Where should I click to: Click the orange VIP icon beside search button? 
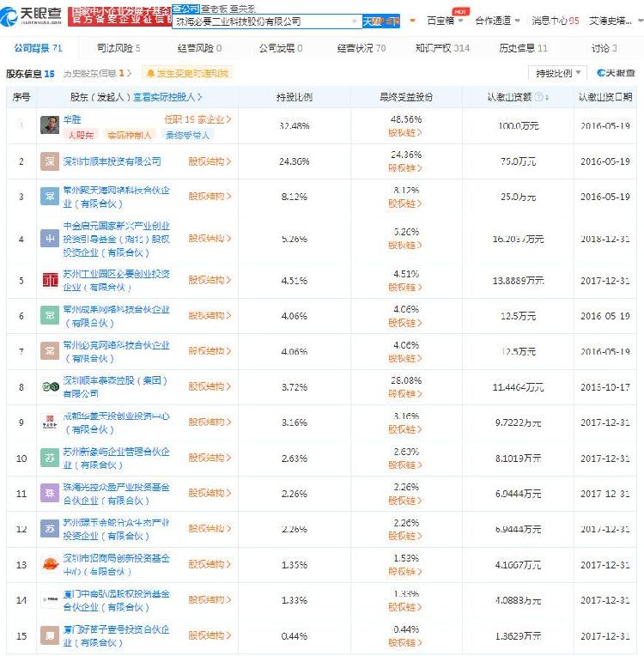[x=413, y=20]
